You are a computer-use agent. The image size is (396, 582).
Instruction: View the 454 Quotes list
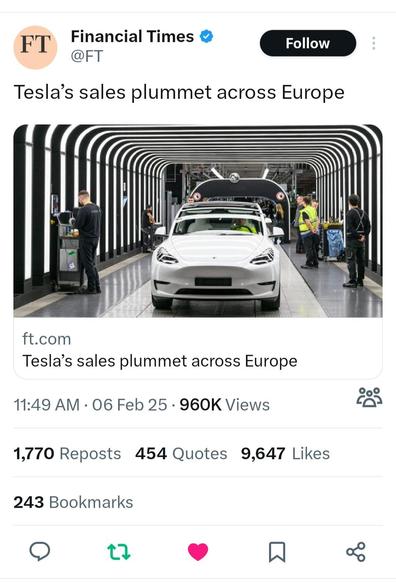point(181,454)
